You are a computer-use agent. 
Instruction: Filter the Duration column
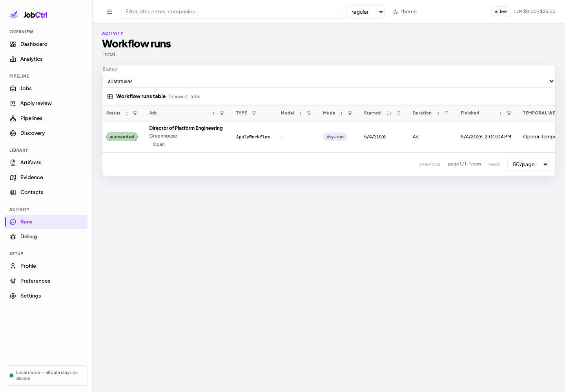point(447,113)
